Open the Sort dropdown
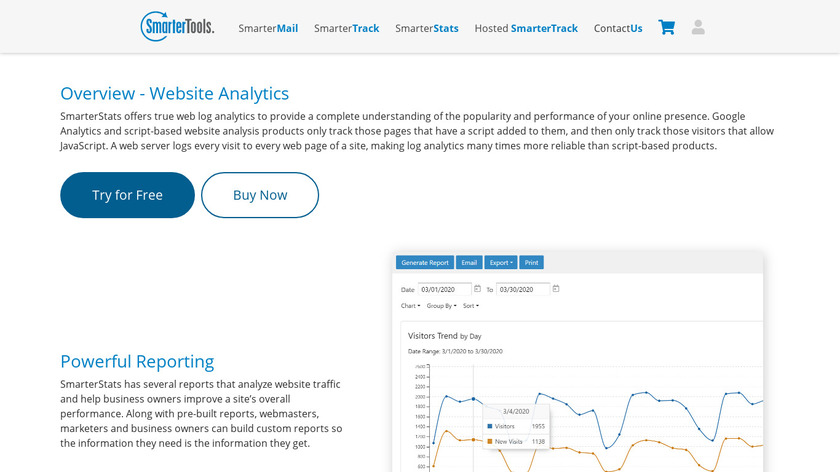 coord(471,306)
